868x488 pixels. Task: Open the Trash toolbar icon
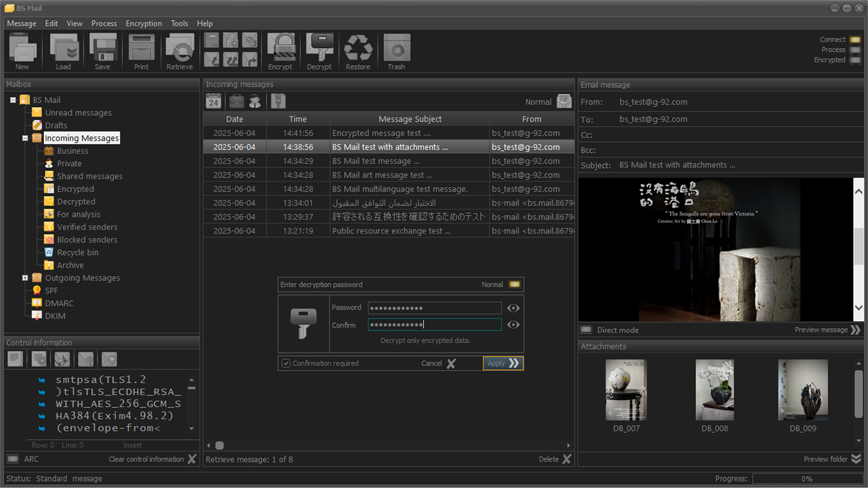pos(396,51)
